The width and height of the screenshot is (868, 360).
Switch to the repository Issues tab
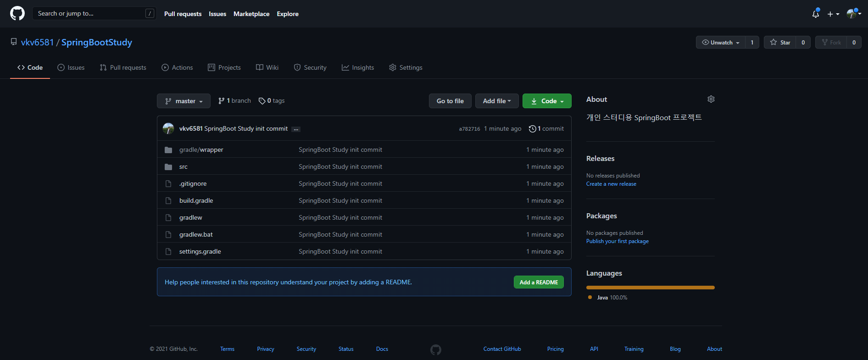coord(71,67)
